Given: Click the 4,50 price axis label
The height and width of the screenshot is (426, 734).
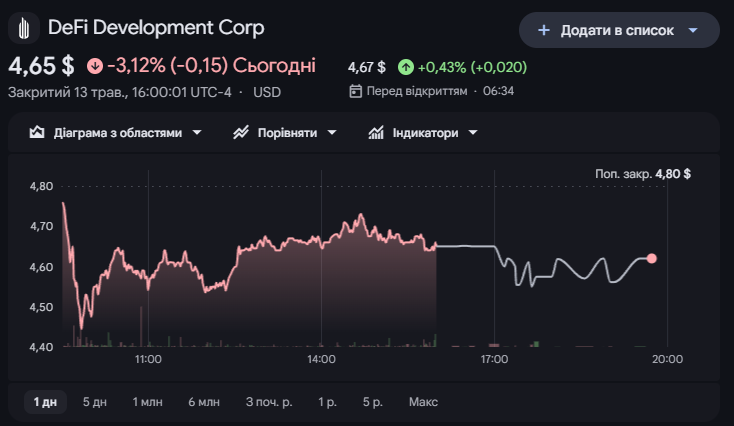Looking at the screenshot, I should click(x=41, y=308).
